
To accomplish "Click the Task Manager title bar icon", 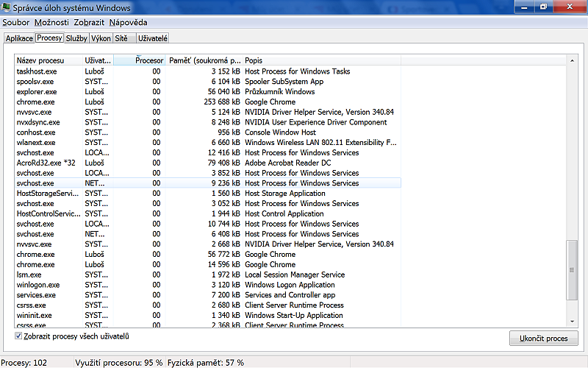I will (7, 8).
